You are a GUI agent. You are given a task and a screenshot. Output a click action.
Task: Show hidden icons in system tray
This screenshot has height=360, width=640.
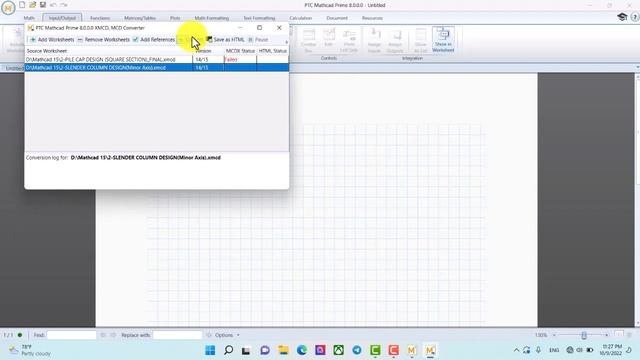click(516, 350)
